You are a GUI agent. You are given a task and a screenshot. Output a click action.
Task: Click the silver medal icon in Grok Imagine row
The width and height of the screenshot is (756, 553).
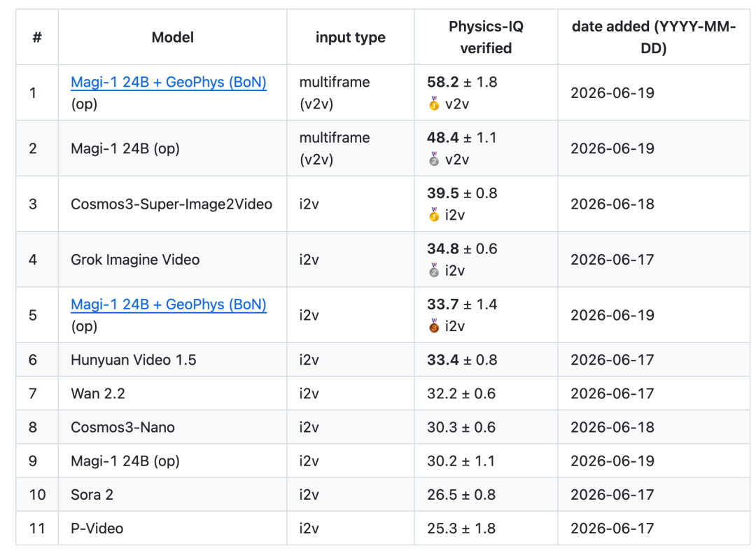point(434,270)
